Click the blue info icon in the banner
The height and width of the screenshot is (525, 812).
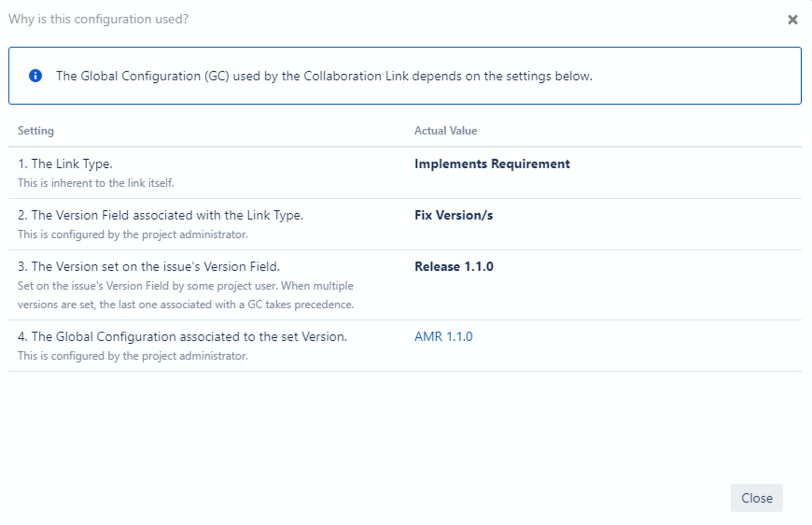35,76
